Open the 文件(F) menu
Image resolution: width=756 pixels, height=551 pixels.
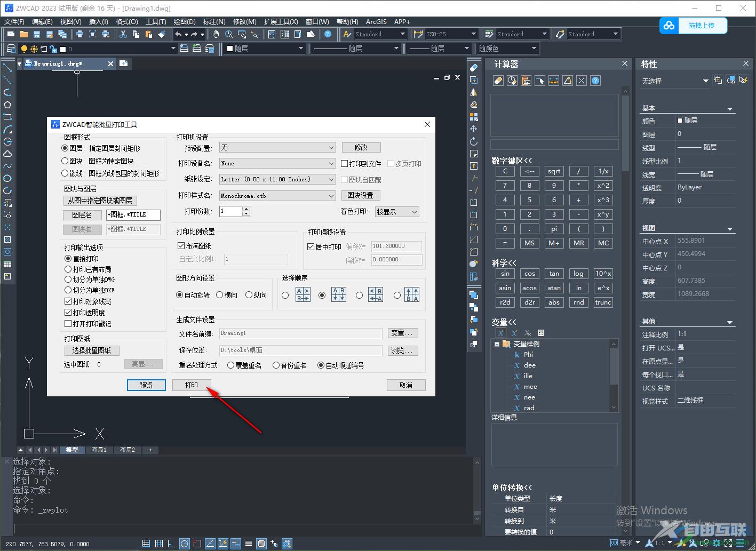point(14,22)
